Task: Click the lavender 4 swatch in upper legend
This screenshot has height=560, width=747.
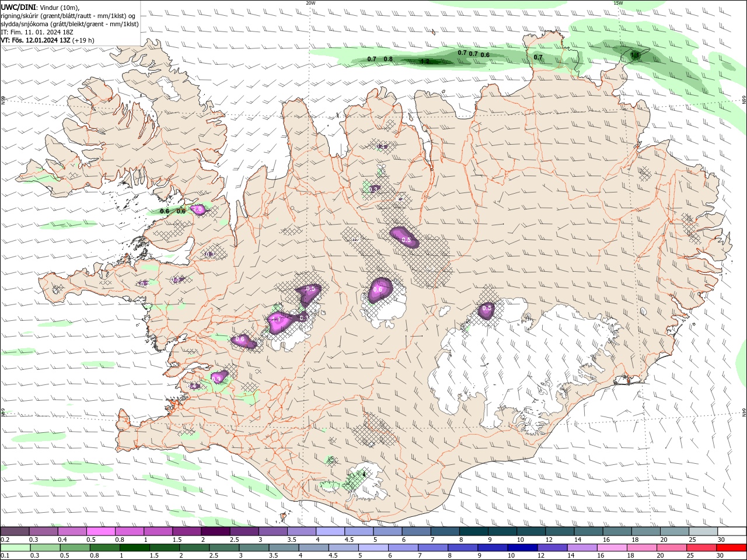Action: coord(330,531)
